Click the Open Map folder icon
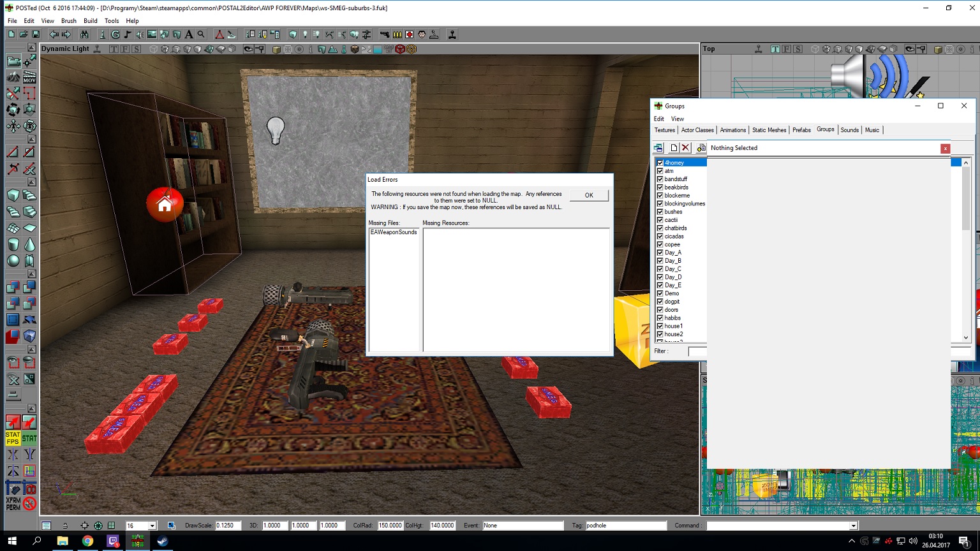980x551 pixels. pyautogui.click(x=24, y=34)
